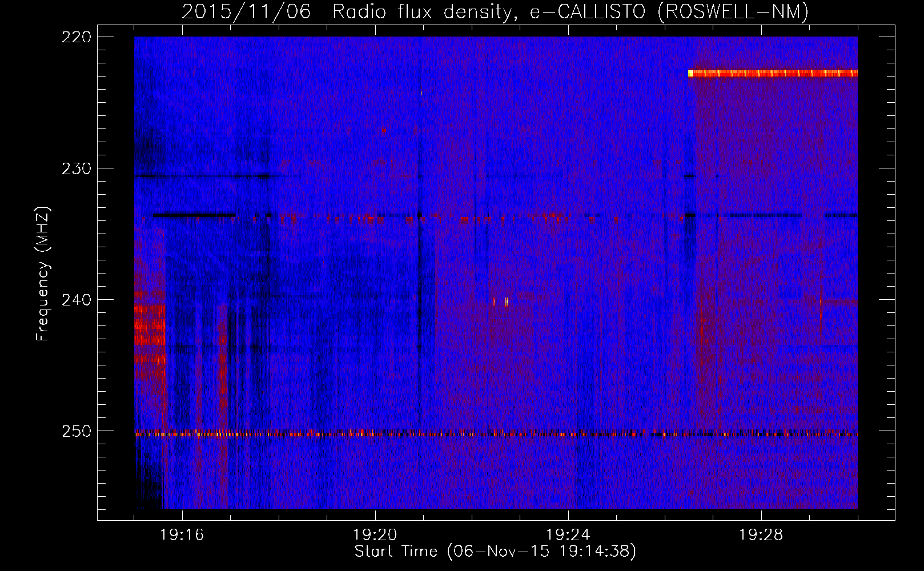Click the 'Start Time (06-Nov-15 19:14:38)' label
Viewport: 924px width, 571px height.
click(x=495, y=552)
